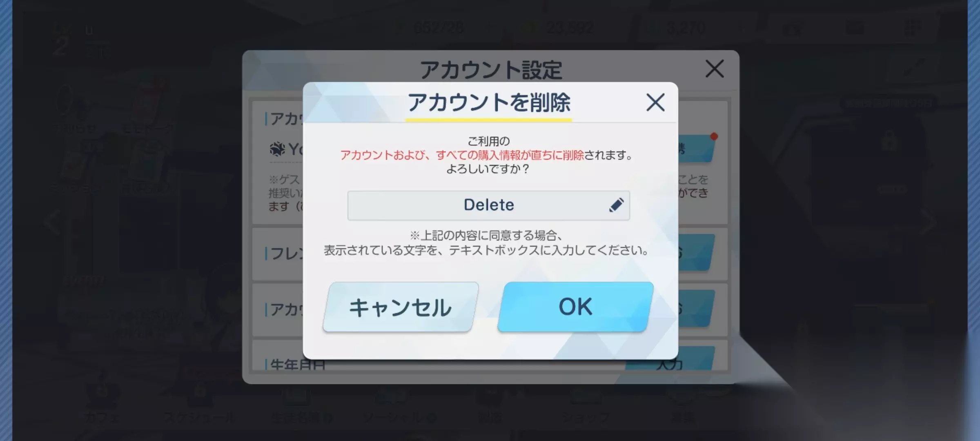Close the アカウント設定 window behind the dialog
The image size is (980, 441).
point(715,69)
